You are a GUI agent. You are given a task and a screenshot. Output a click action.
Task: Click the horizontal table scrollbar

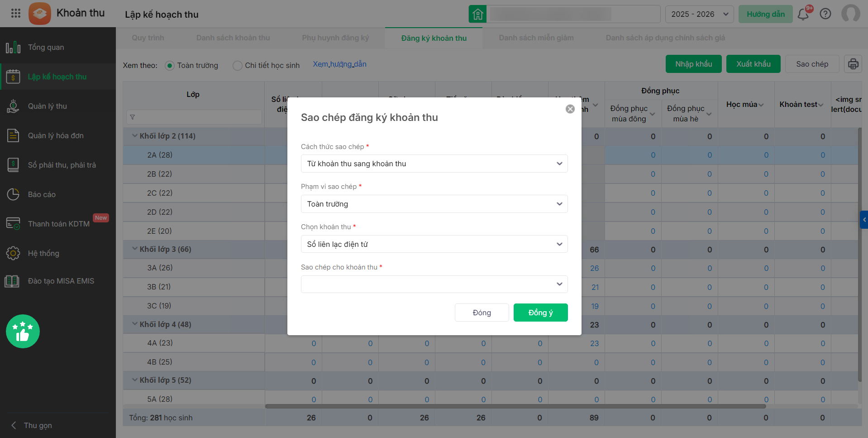pyautogui.click(x=515, y=406)
